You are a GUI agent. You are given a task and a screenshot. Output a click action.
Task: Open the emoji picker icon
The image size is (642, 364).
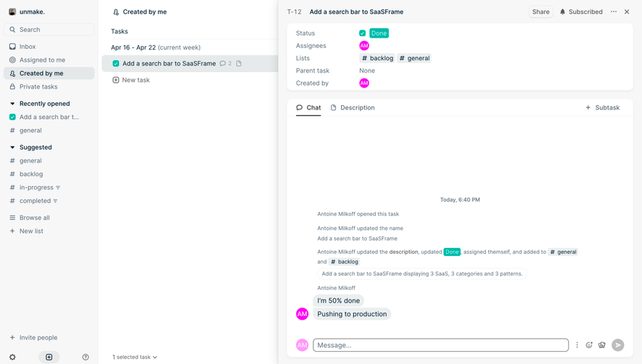589,345
